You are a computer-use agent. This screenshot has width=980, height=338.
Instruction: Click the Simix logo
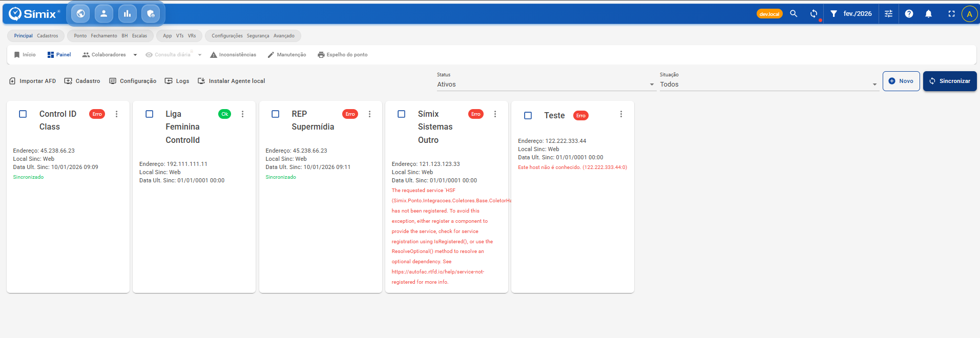click(34, 14)
